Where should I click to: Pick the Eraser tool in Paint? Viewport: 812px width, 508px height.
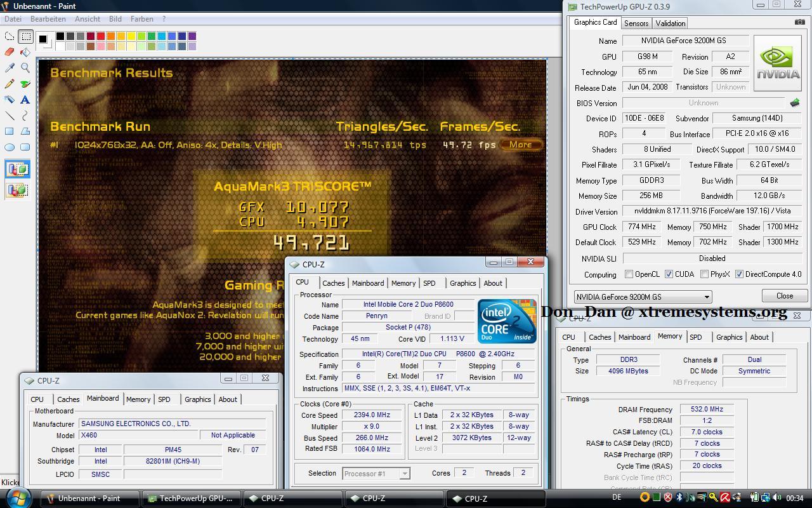(10, 52)
